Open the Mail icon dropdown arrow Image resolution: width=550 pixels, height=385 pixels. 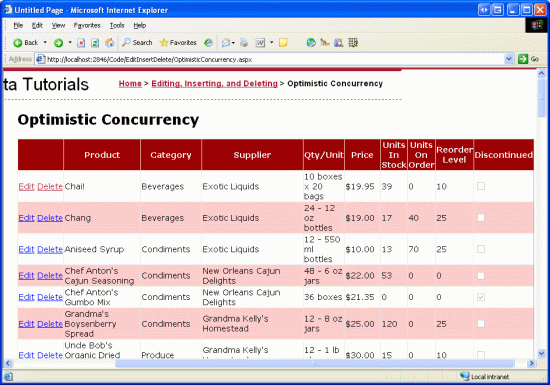[x=233, y=43]
